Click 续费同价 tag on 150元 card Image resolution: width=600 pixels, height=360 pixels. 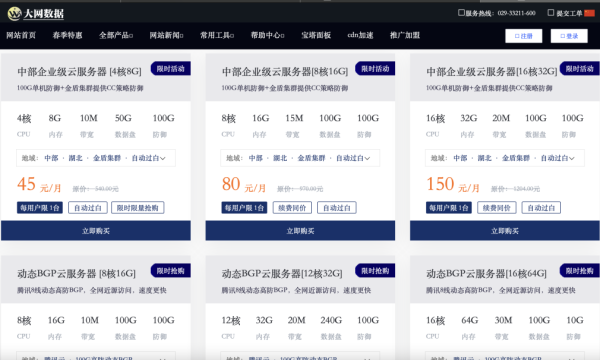point(497,208)
